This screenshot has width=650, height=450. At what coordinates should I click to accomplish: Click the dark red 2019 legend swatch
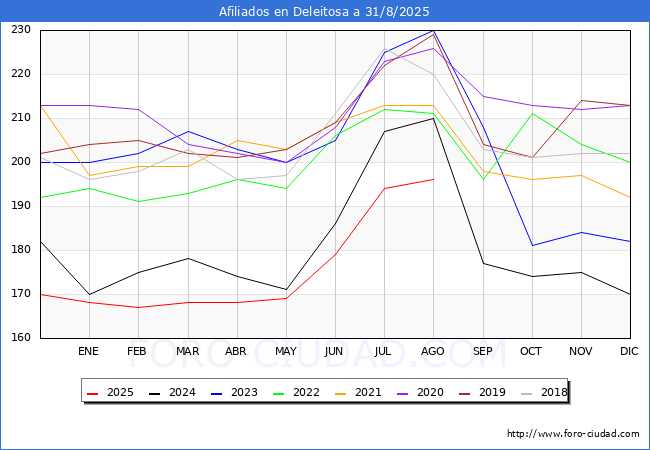[x=465, y=393]
